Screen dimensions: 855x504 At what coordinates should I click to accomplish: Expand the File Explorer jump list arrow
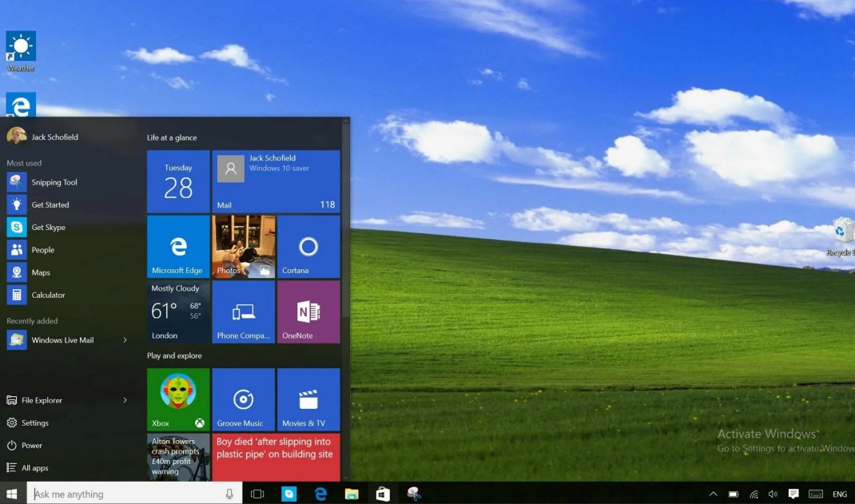pos(125,400)
